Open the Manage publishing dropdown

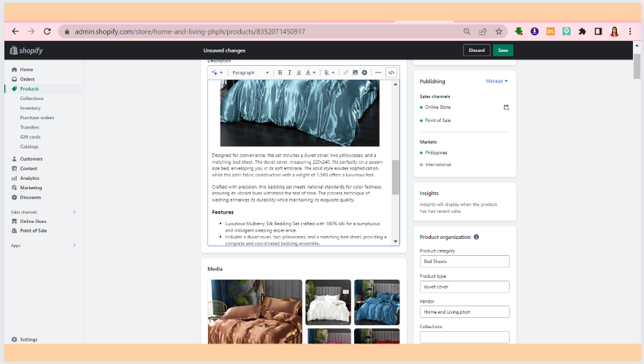[x=497, y=81]
